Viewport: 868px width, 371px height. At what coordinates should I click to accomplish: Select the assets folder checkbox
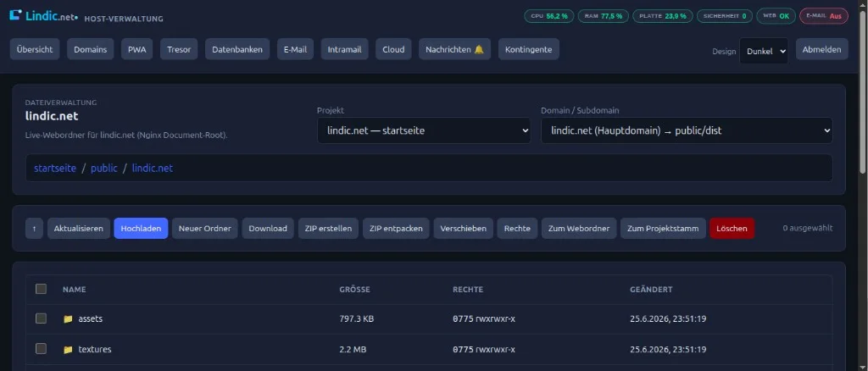41,318
